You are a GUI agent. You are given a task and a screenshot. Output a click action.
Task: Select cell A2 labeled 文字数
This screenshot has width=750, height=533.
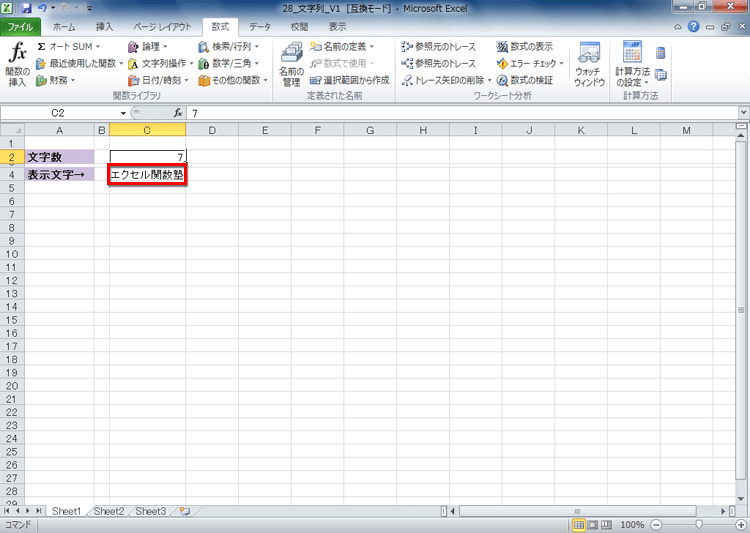coord(59,157)
